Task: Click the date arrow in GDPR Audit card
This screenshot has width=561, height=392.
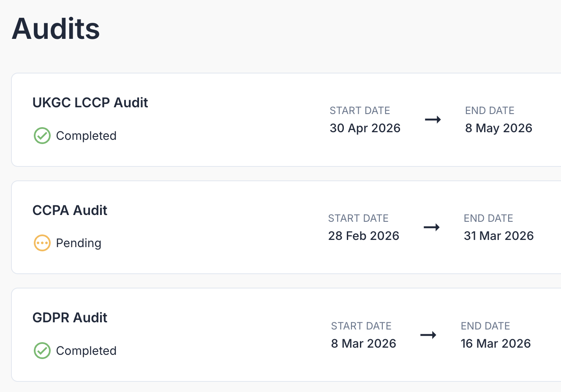Action: point(428,335)
